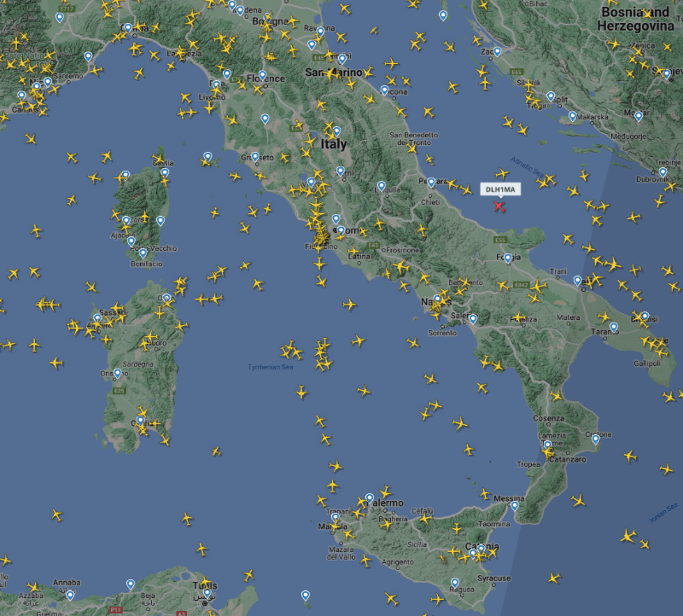This screenshot has width=683, height=616.
Task: Select the Messina airport pin
Action: click(515, 506)
